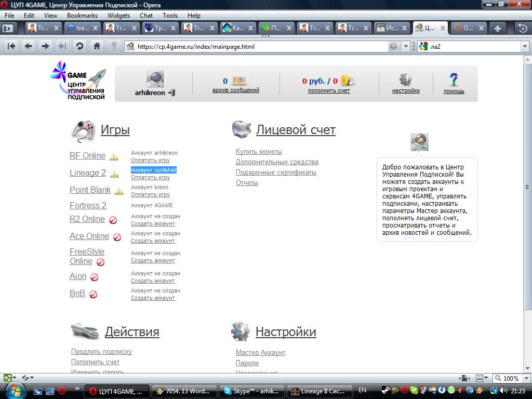Open the search engine dropdown arrow
This screenshot has height=399, width=532.
click(525, 46)
